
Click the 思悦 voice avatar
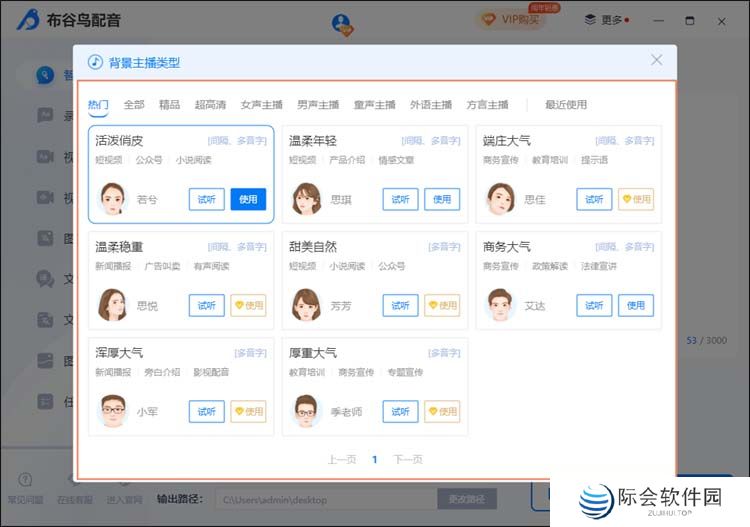(x=113, y=305)
